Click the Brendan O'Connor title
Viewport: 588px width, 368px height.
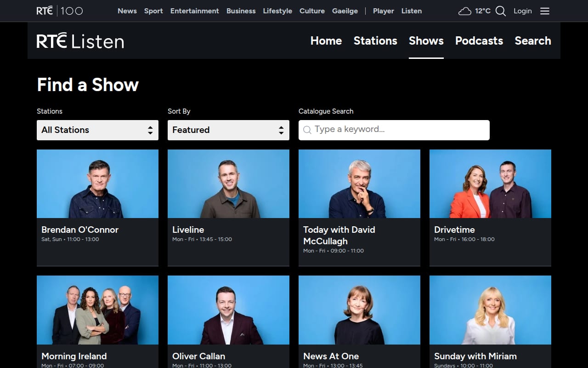[x=80, y=230]
